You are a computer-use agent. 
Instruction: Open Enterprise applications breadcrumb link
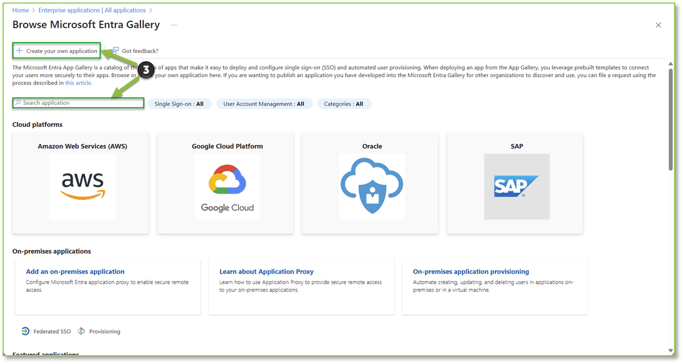pos(92,10)
